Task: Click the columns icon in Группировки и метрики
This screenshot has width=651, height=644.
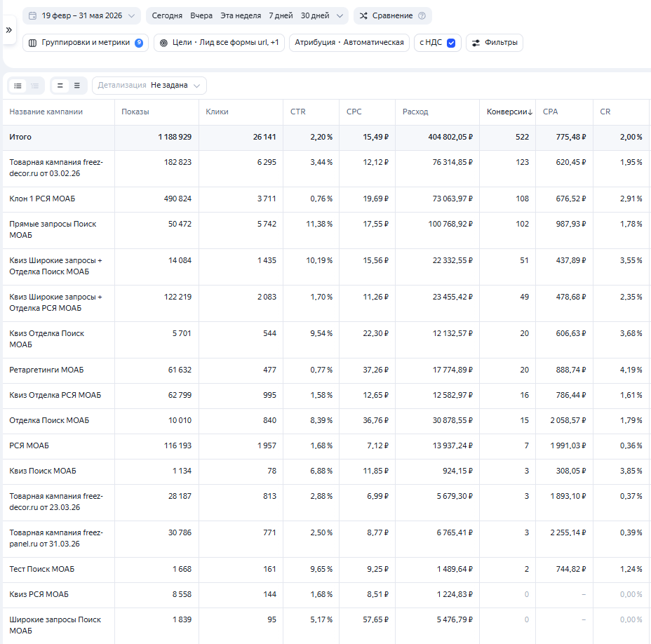Action: (32, 43)
